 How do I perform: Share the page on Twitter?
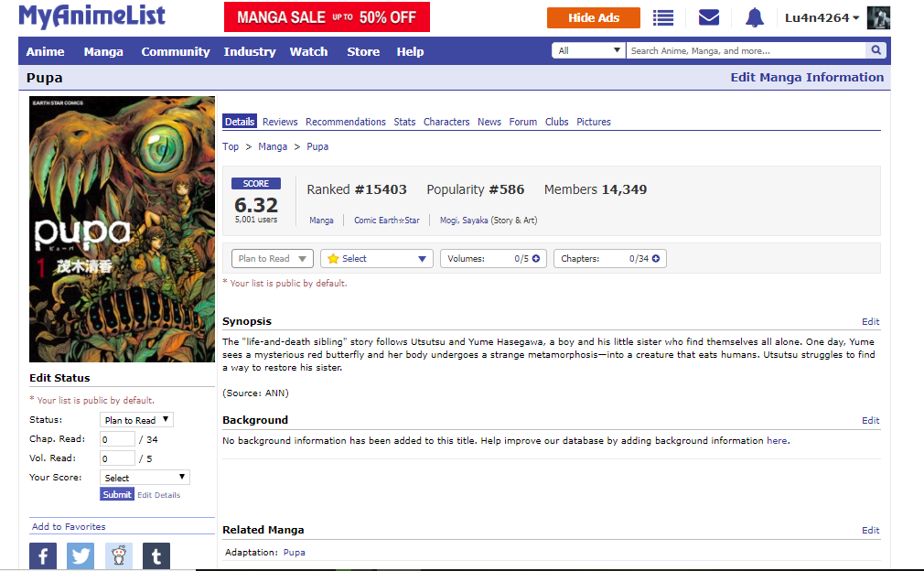[81, 555]
